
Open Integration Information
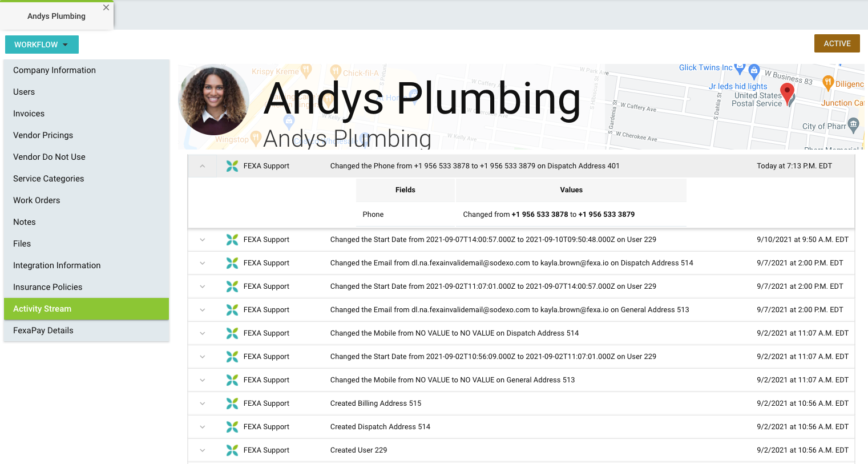pyautogui.click(x=86, y=265)
